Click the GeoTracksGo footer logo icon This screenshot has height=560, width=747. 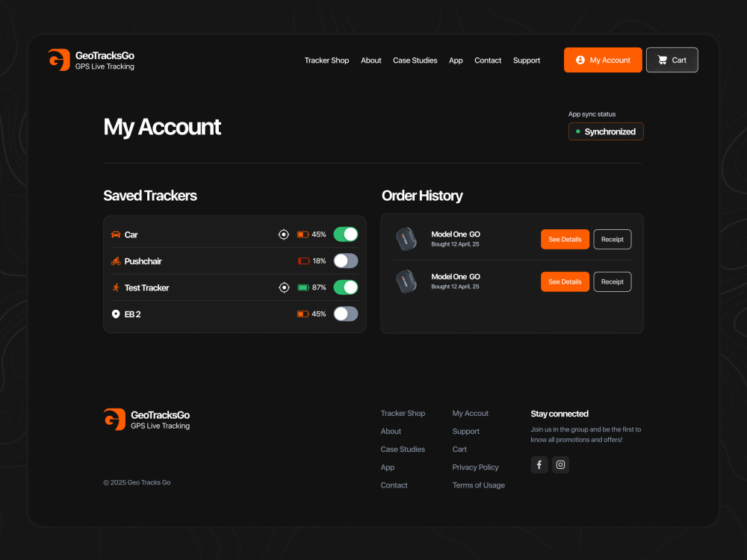pyautogui.click(x=114, y=420)
